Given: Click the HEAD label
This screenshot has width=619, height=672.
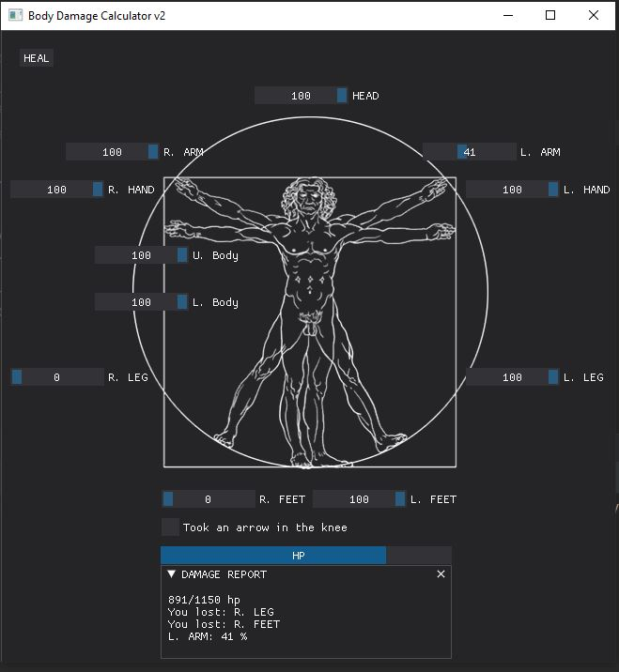Looking at the screenshot, I should pos(365,96).
